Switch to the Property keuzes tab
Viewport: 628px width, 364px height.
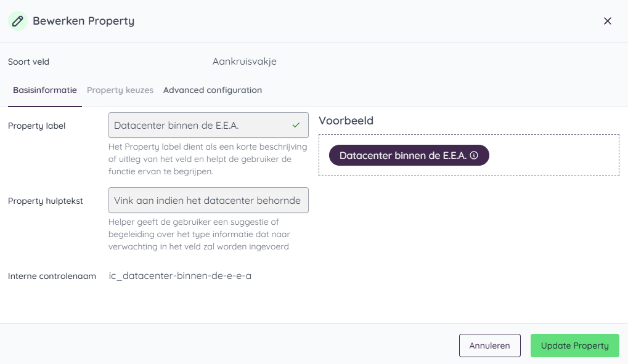click(120, 90)
